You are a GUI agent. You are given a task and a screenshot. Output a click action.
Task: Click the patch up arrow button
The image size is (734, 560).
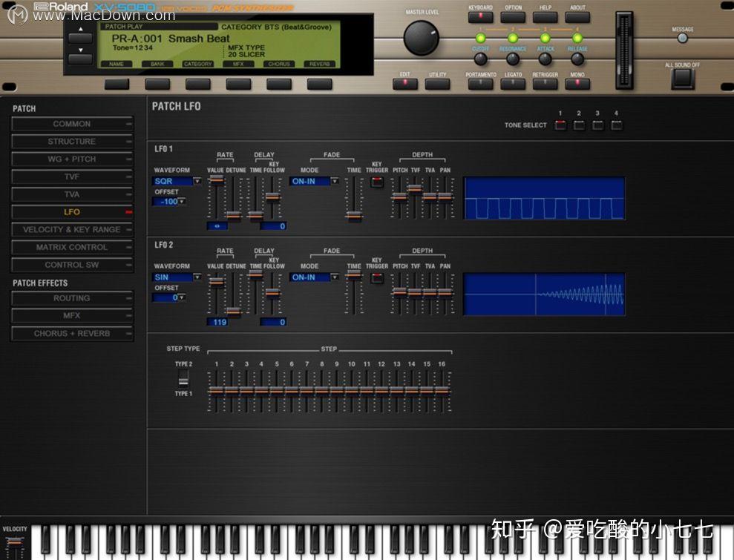(x=80, y=37)
